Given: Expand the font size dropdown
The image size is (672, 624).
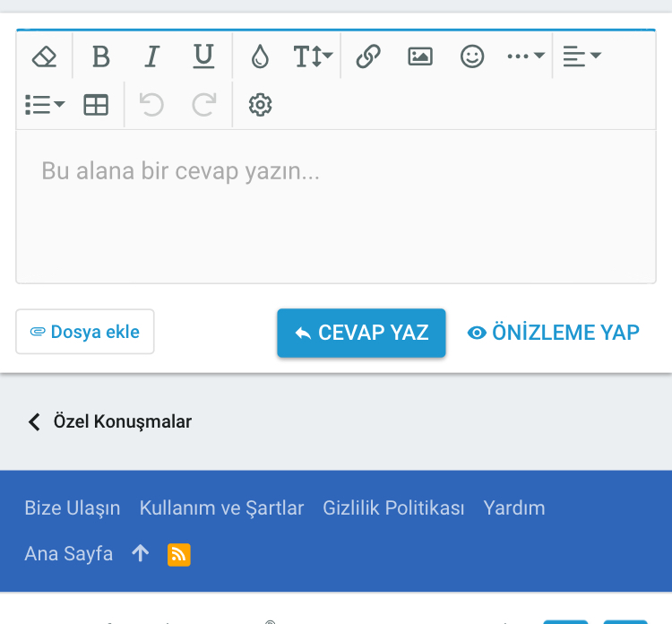Looking at the screenshot, I should [x=313, y=56].
